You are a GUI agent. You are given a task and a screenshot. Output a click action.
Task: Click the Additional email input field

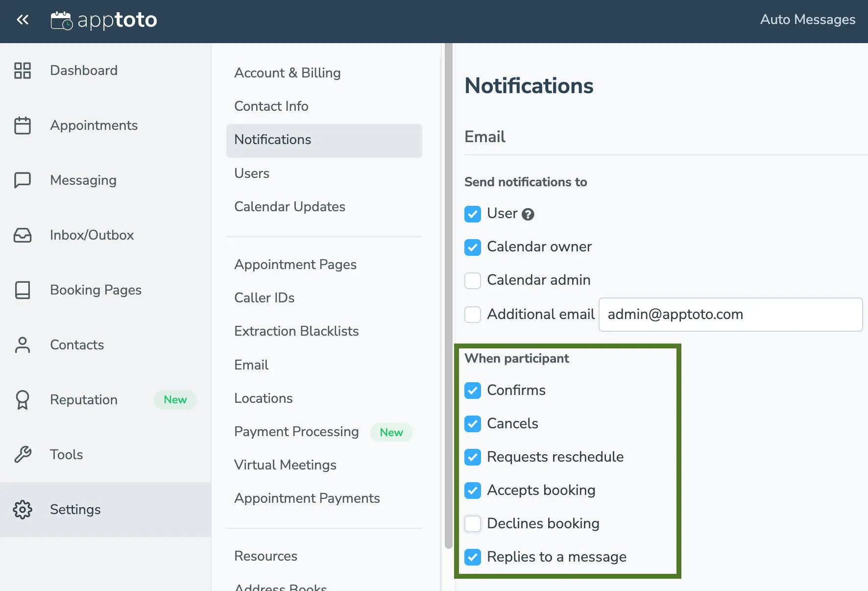point(730,314)
